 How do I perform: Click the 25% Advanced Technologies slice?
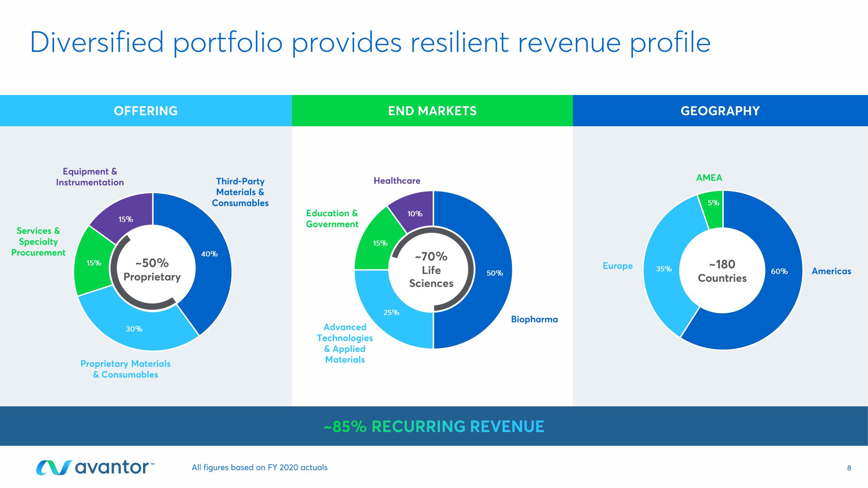pyautogui.click(x=391, y=312)
